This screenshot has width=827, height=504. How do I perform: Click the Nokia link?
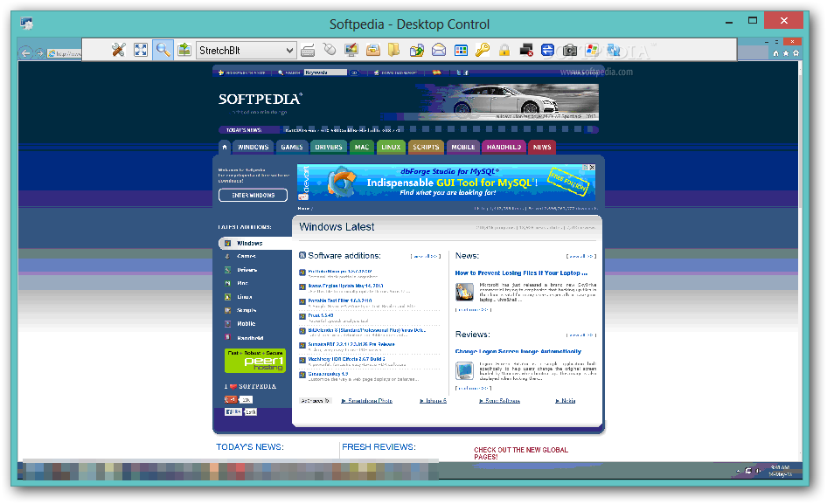coord(566,401)
